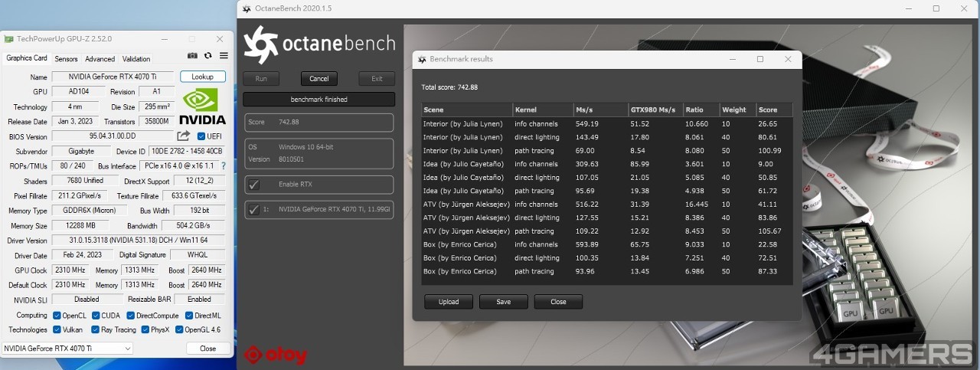Click the Upload button
980x370 pixels.
tap(449, 302)
